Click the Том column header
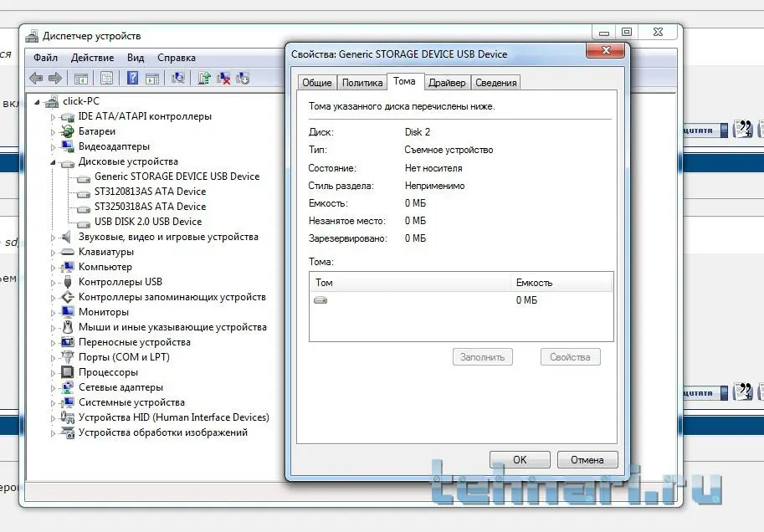This screenshot has height=532, width=764. click(410, 282)
